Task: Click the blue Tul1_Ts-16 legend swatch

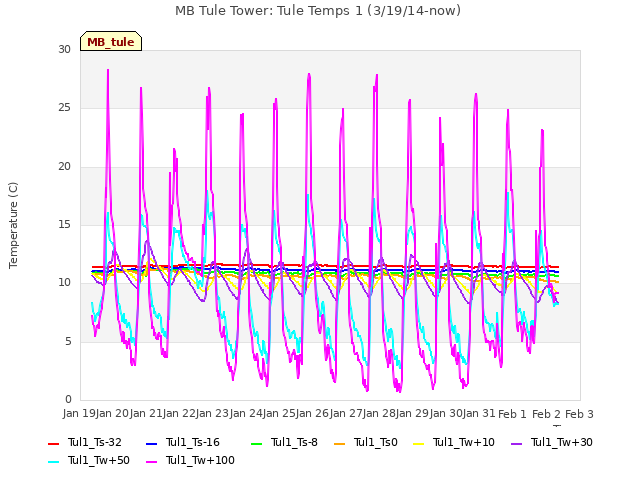Action: coord(151,444)
